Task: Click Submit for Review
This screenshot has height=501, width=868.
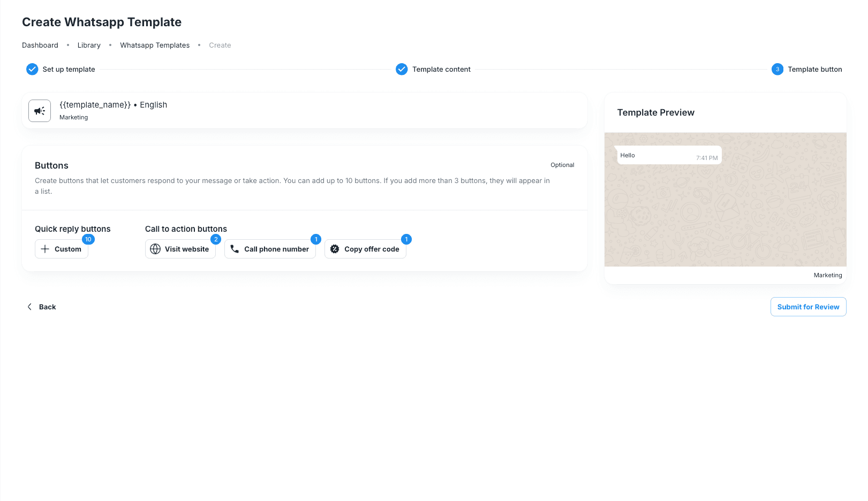Action: pos(808,307)
